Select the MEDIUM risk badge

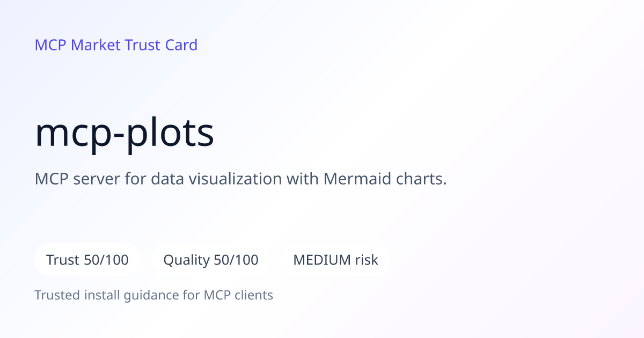pyautogui.click(x=335, y=260)
